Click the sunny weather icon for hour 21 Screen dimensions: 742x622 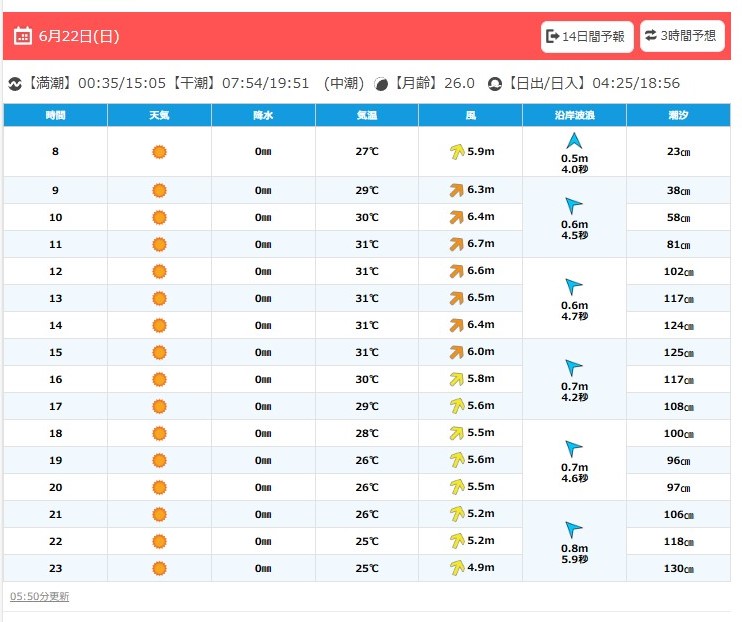tap(159, 515)
